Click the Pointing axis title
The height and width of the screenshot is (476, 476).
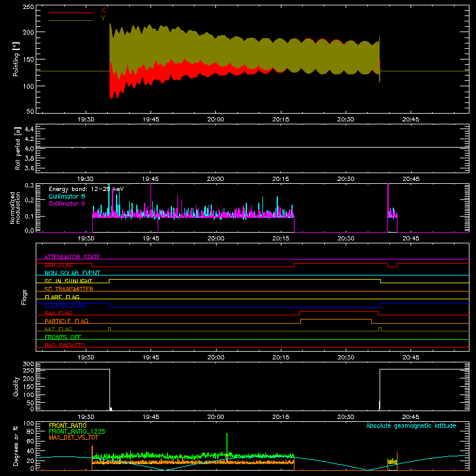(16, 59)
